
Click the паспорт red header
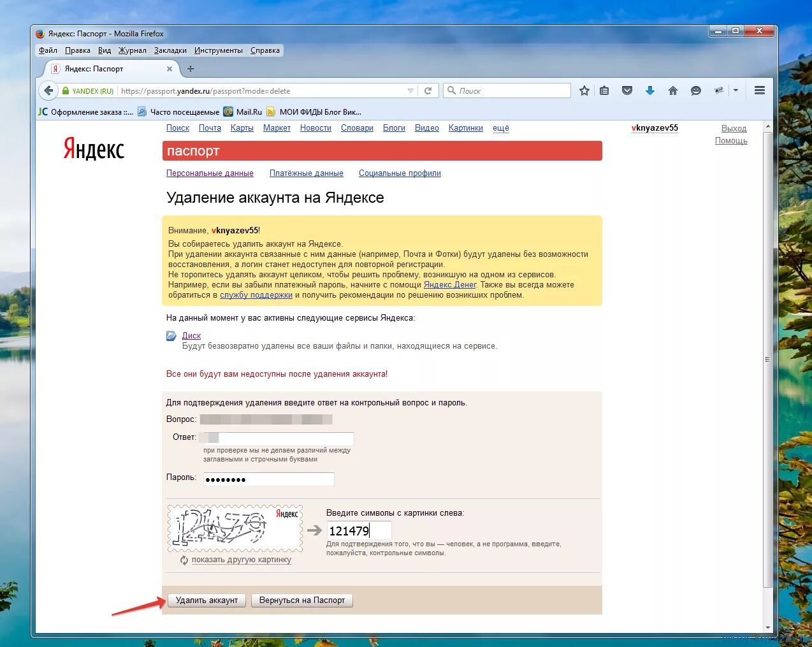point(382,151)
